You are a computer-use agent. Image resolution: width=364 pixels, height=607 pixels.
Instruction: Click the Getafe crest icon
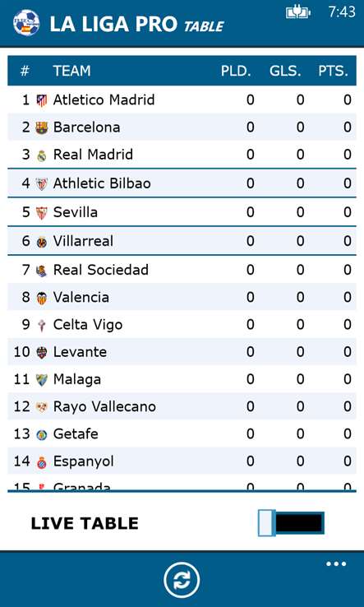click(x=41, y=435)
